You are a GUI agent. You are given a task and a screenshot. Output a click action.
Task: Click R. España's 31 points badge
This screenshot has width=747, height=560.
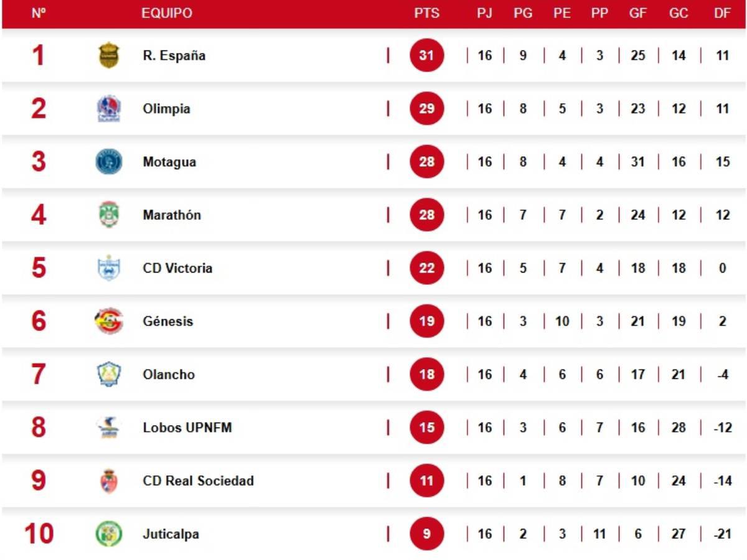(x=426, y=55)
